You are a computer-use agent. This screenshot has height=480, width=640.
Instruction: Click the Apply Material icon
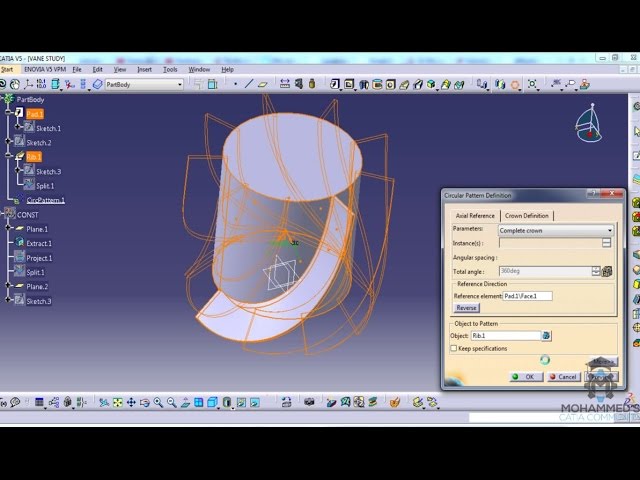[394, 403]
